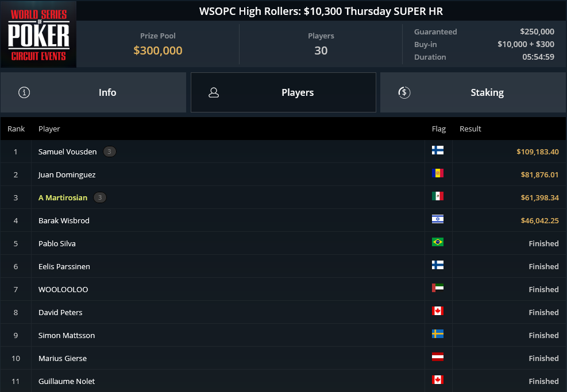This screenshot has width=567, height=392.
Task: Click the $81,876.01 result
Action: point(540,175)
